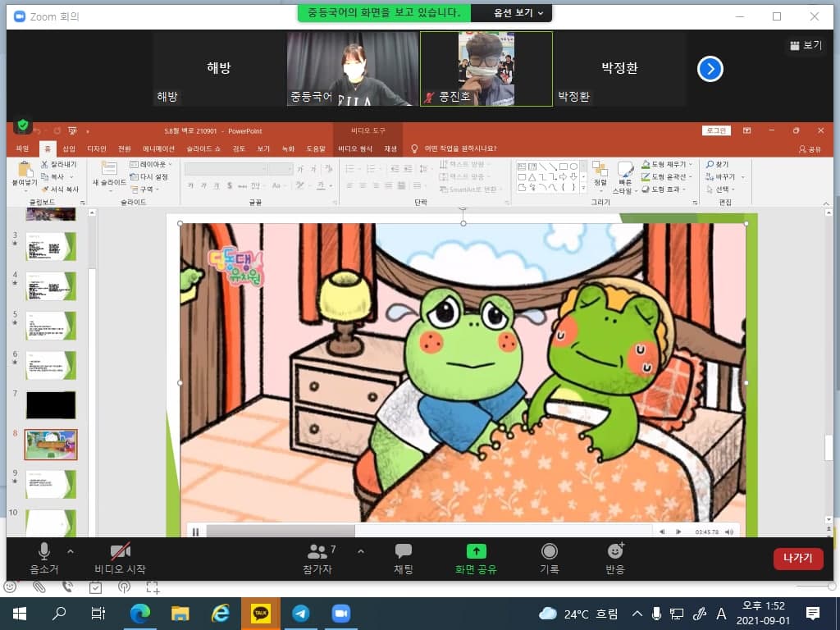This screenshot has height=630, width=840.
Task: Select the oval shape in shapes gallery
Action: pos(573,167)
